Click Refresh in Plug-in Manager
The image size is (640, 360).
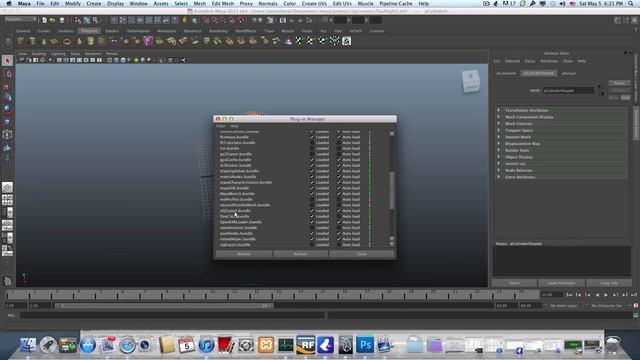(x=300, y=254)
